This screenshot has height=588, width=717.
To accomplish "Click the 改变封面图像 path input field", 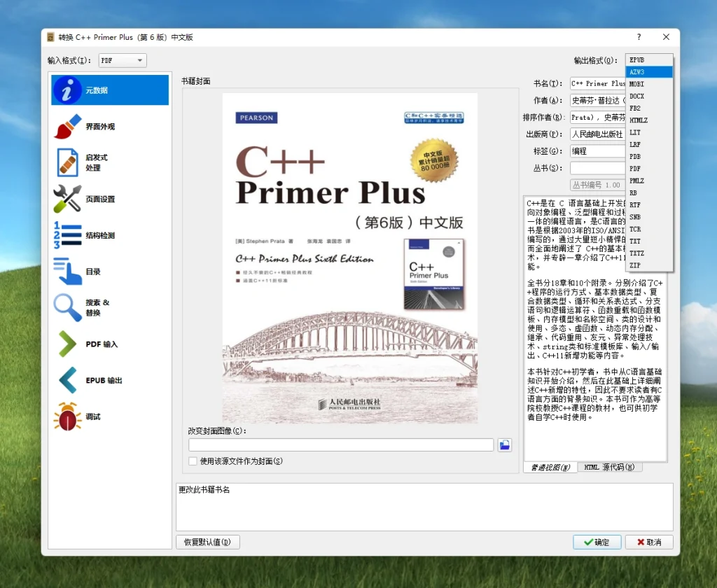I will (341, 445).
